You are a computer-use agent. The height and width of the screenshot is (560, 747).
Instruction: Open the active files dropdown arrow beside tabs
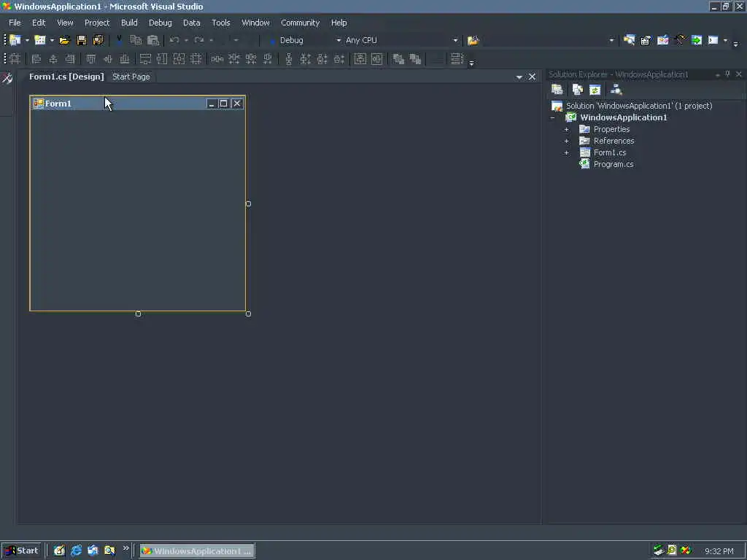pos(519,77)
